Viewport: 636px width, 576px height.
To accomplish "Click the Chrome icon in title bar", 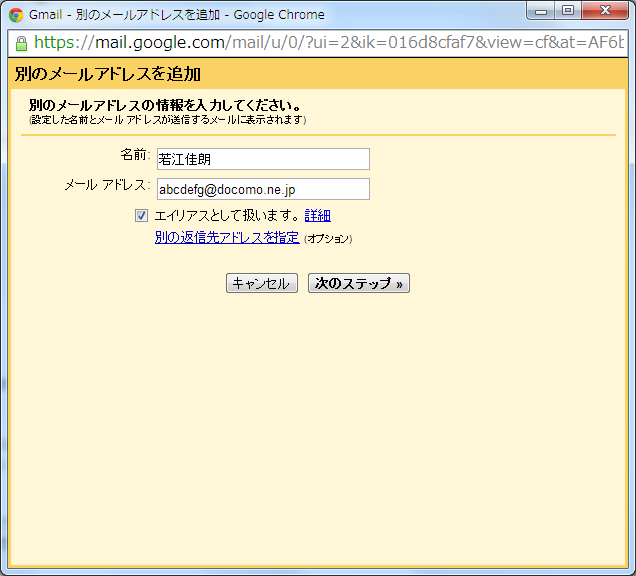I will coord(16,15).
